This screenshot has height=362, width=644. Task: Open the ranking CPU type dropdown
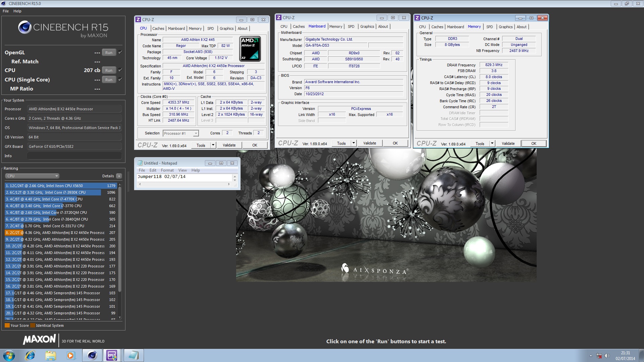(x=32, y=176)
